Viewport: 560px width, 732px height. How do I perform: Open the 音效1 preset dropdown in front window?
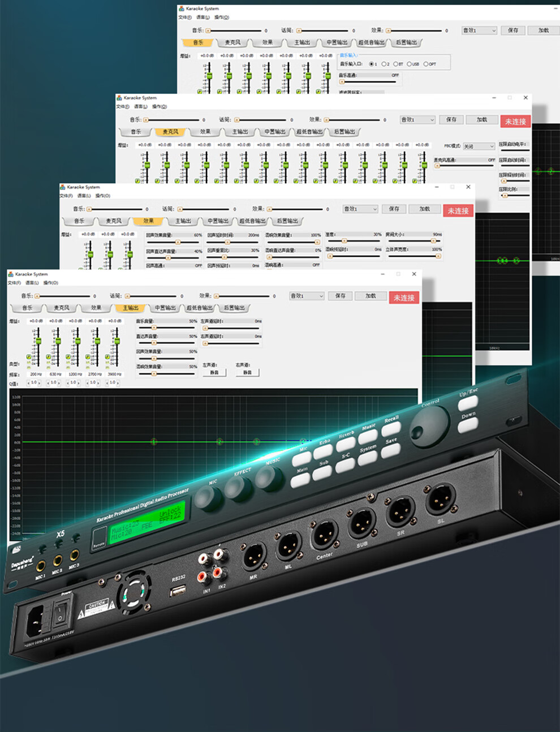[x=307, y=296]
